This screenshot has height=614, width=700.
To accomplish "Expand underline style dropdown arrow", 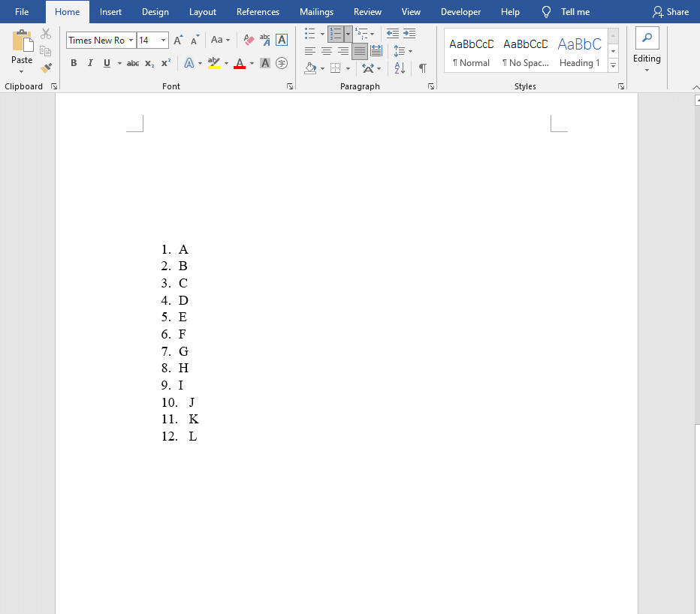I will (119, 63).
